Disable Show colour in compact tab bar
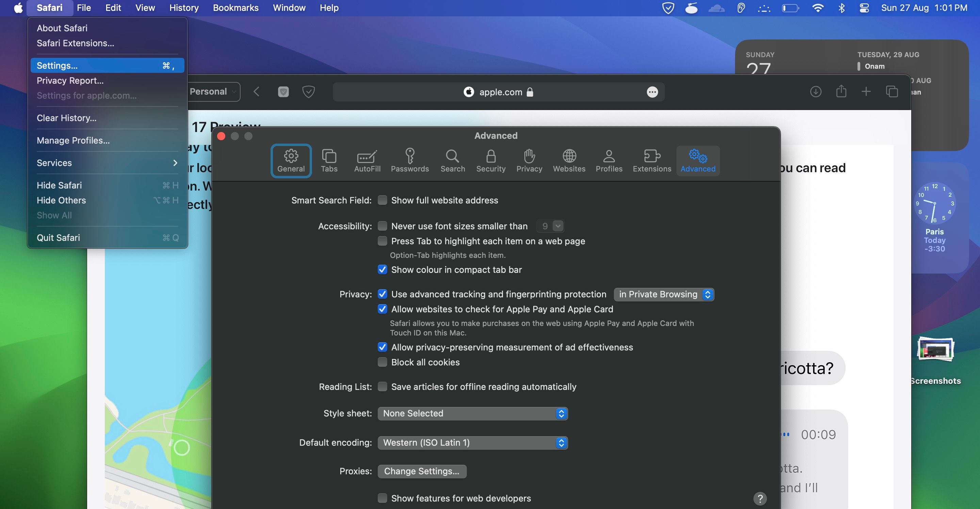 [382, 270]
